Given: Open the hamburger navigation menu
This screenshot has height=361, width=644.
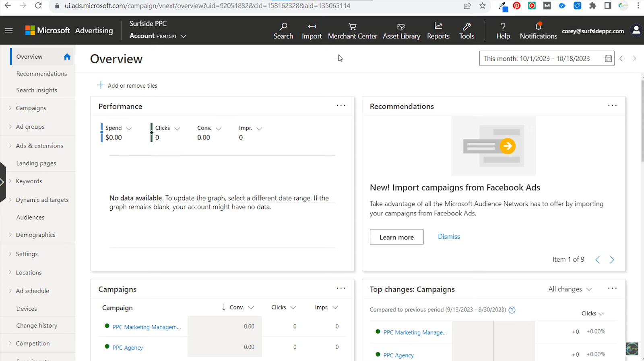Looking at the screenshot, I should 9,30.
